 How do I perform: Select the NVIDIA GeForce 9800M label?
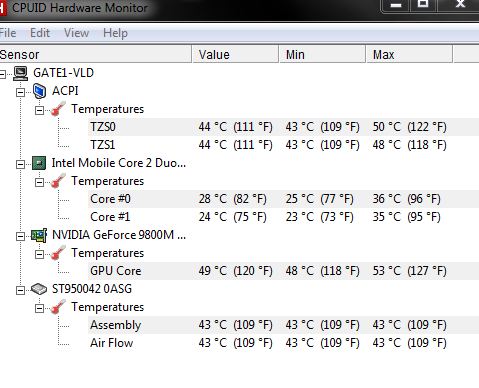click(119, 235)
